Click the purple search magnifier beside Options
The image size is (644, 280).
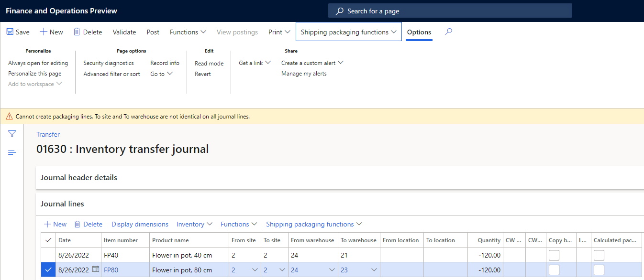448,32
